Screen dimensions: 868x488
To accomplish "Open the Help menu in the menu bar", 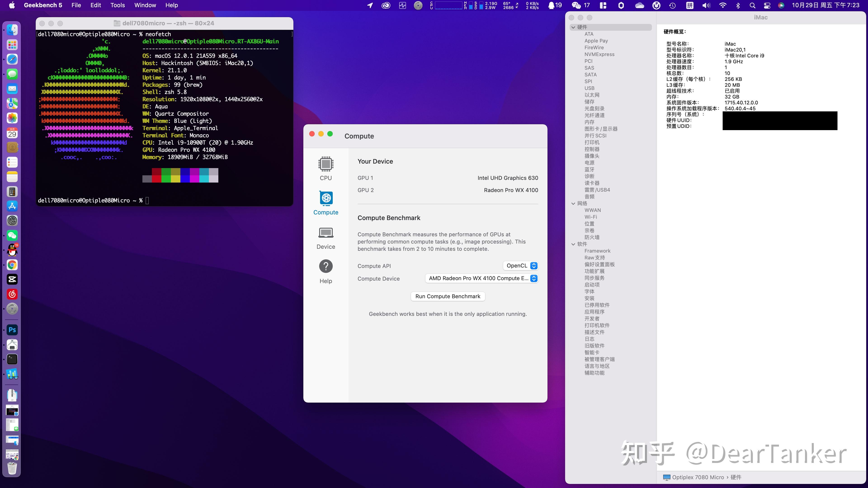I will point(172,5).
